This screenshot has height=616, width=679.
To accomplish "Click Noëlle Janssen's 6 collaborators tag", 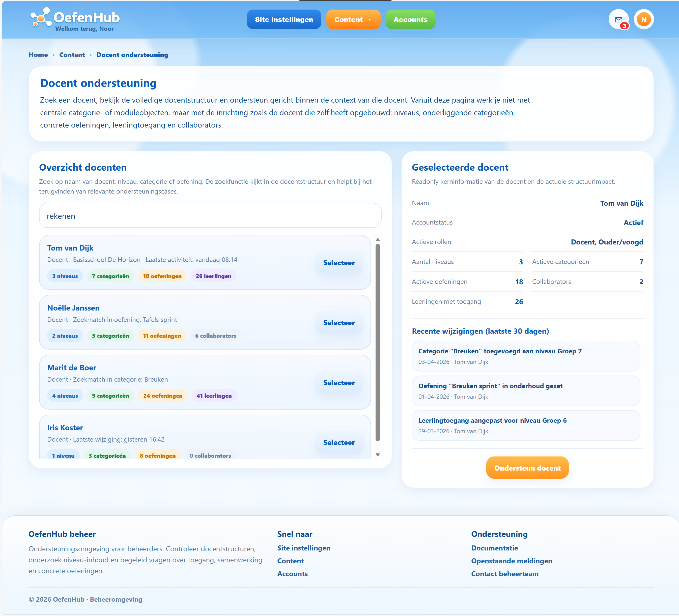I will pyautogui.click(x=216, y=336).
